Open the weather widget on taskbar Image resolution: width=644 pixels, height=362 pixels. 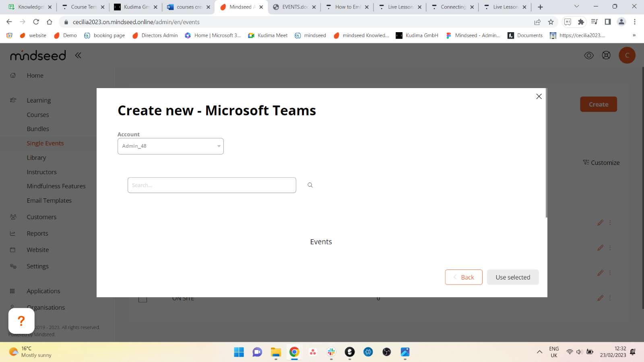[x=31, y=352]
